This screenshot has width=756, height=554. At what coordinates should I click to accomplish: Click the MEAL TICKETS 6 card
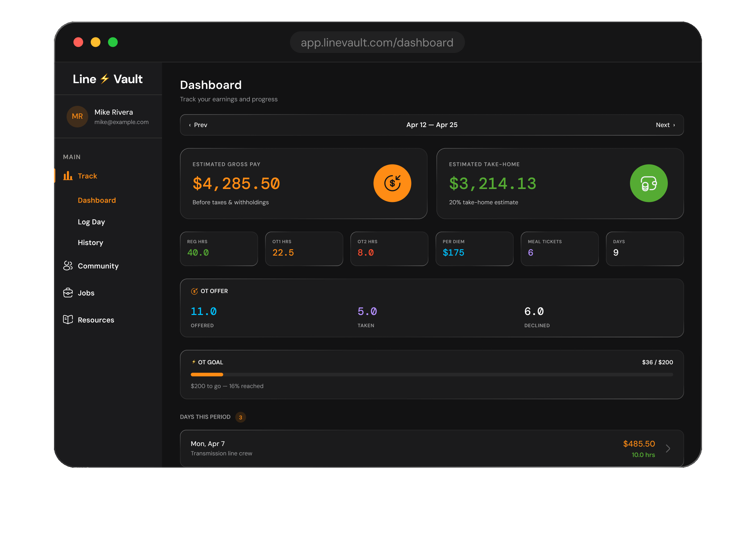(x=559, y=249)
